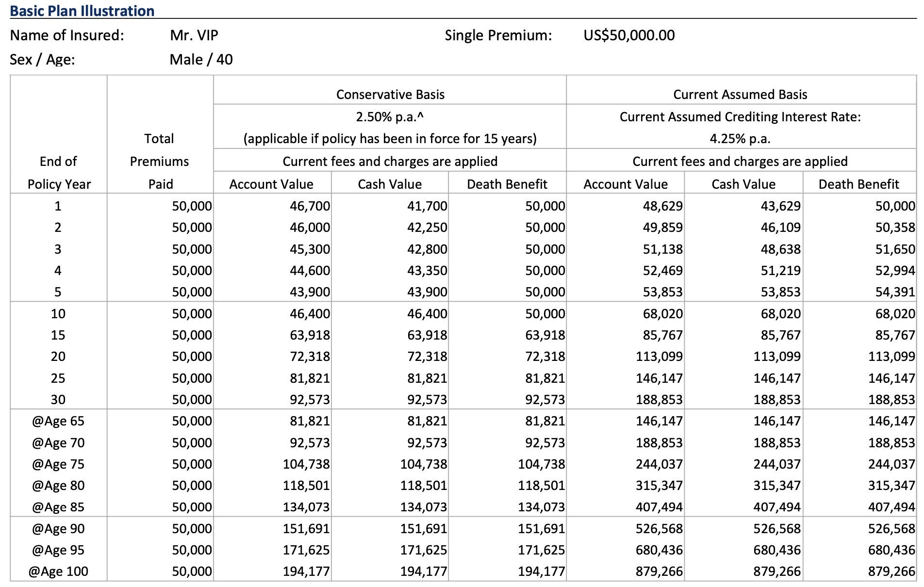924x587 pixels.
Task: Click the 41,700 cash value cell
Action: click(427, 206)
